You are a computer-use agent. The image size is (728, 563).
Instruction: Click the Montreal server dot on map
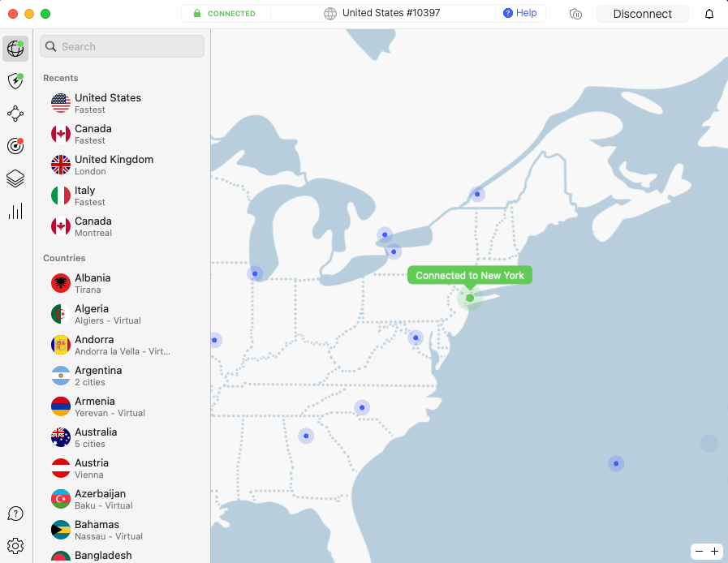tap(477, 194)
